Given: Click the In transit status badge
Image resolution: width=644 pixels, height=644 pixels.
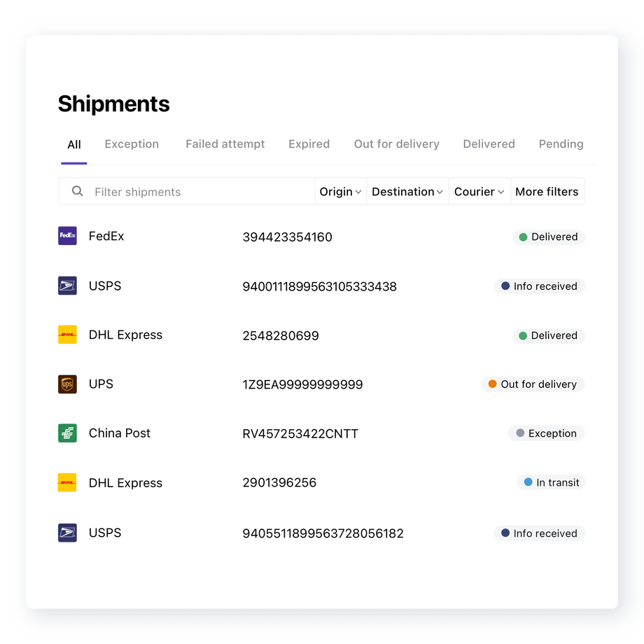Looking at the screenshot, I should point(551,482).
